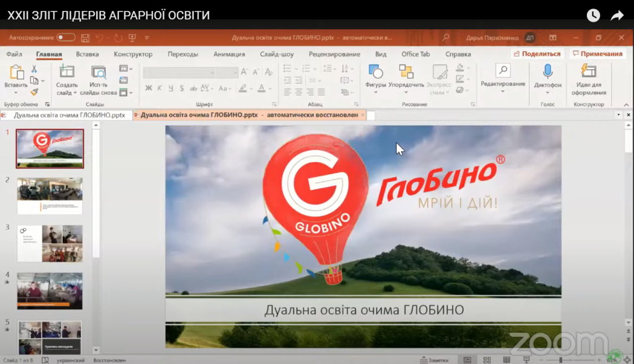Click the Save icon in title bar
Viewport: 634px width, 364px height.
[x=85, y=38]
